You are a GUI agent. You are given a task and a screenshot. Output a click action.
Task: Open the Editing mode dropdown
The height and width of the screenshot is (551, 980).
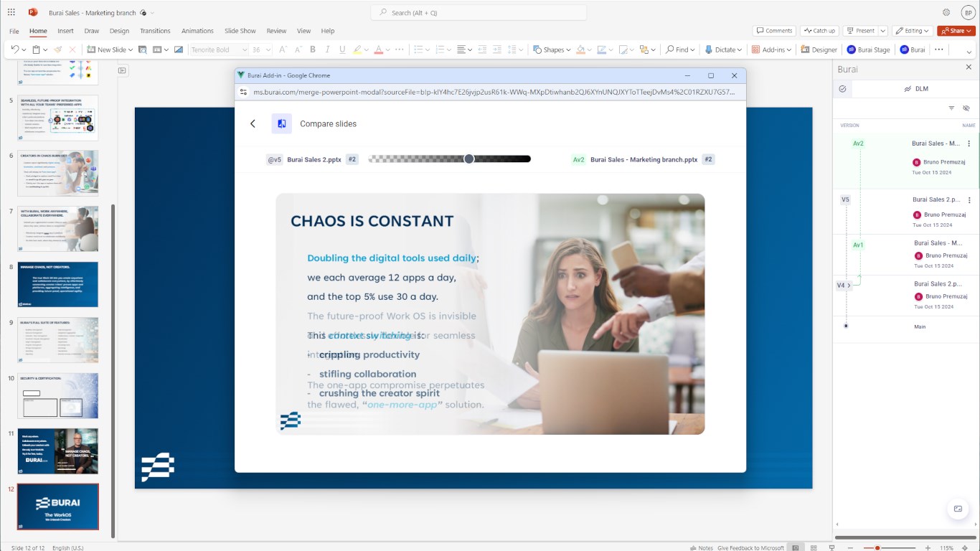[x=913, y=31]
